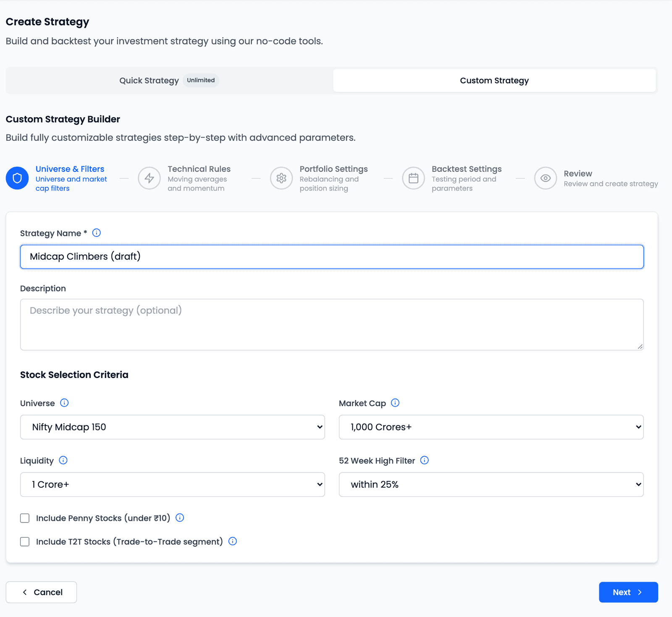672x617 pixels.
Task: Click the Unlimited badge on Quick Strategy
Action: pyautogui.click(x=201, y=80)
